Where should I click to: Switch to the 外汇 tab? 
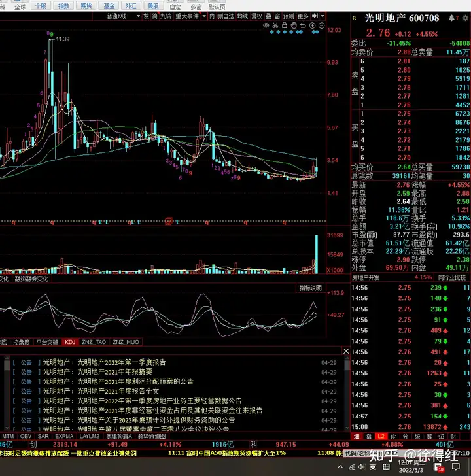(x=131, y=5)
